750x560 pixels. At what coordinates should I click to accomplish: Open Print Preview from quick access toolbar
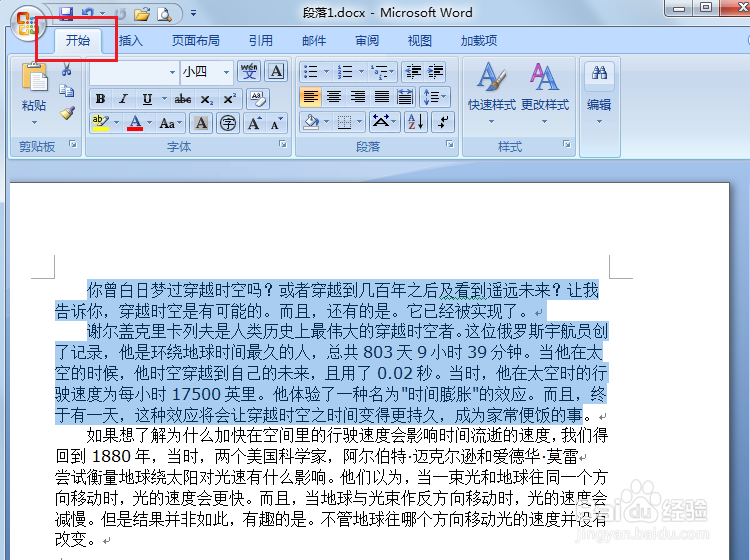coord(165,14)
